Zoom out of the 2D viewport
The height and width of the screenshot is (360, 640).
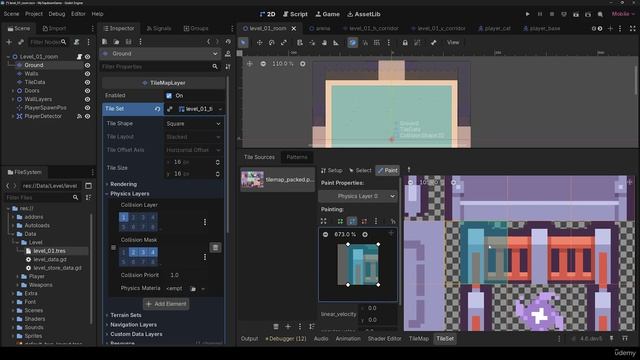(263, 64)
